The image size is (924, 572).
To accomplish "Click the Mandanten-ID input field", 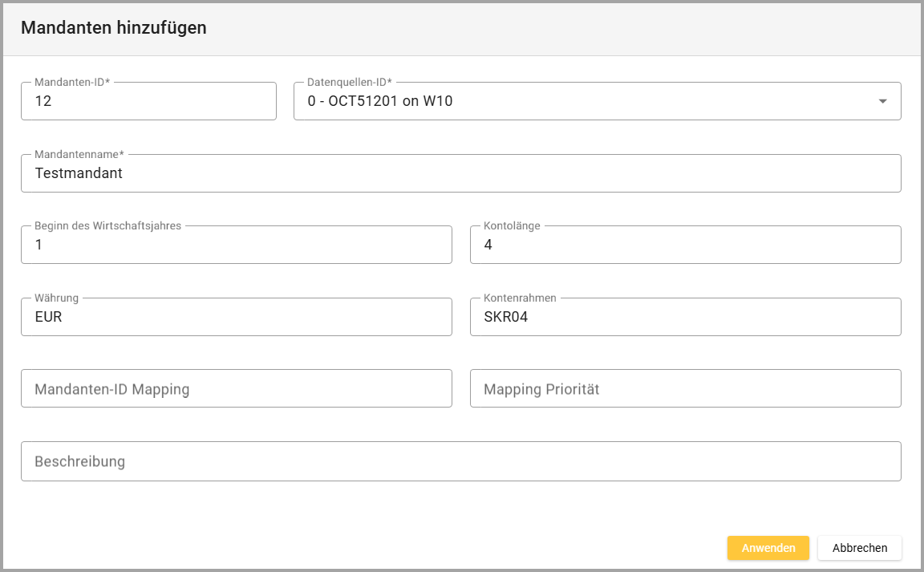I will coord(148,102).
